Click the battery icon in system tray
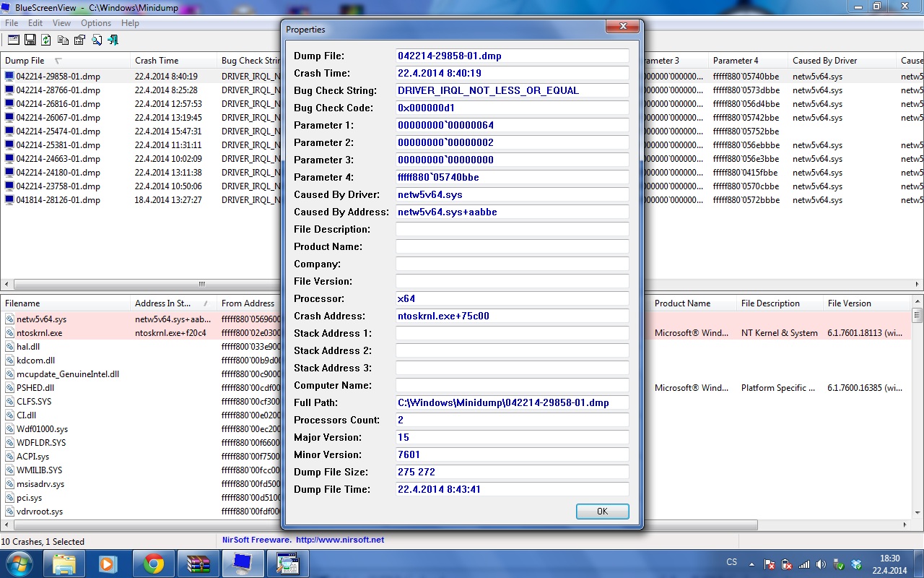This screenshot has height=578, width=924. coord(787,564)
